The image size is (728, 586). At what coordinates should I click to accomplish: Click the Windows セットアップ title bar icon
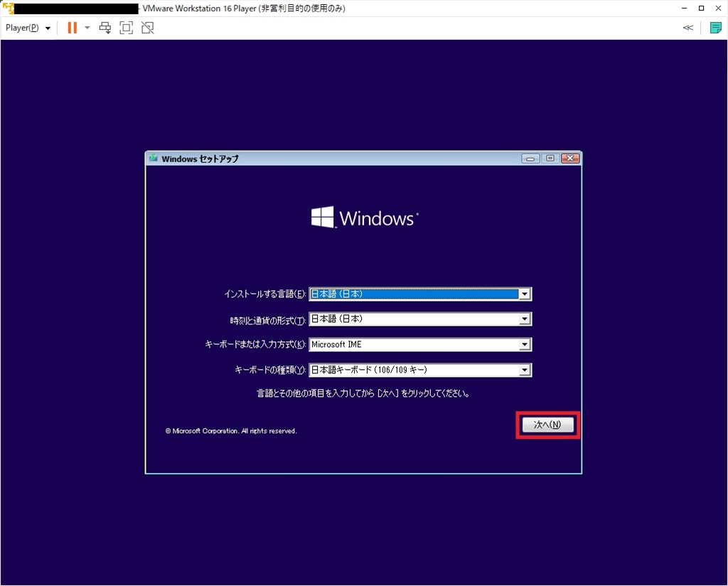(x=154, y=159)
